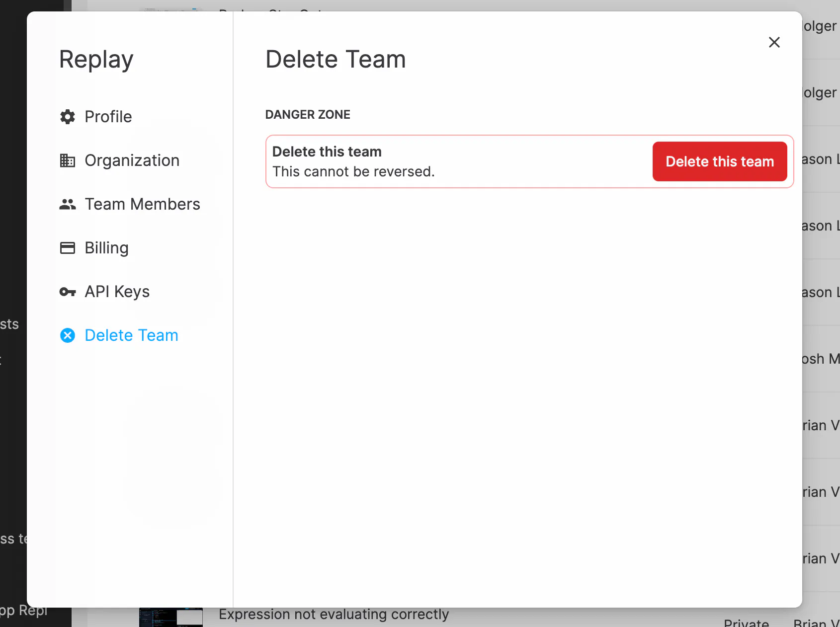840x627 pixels.
Task: Select the Organization building icon
Action: 67,160
